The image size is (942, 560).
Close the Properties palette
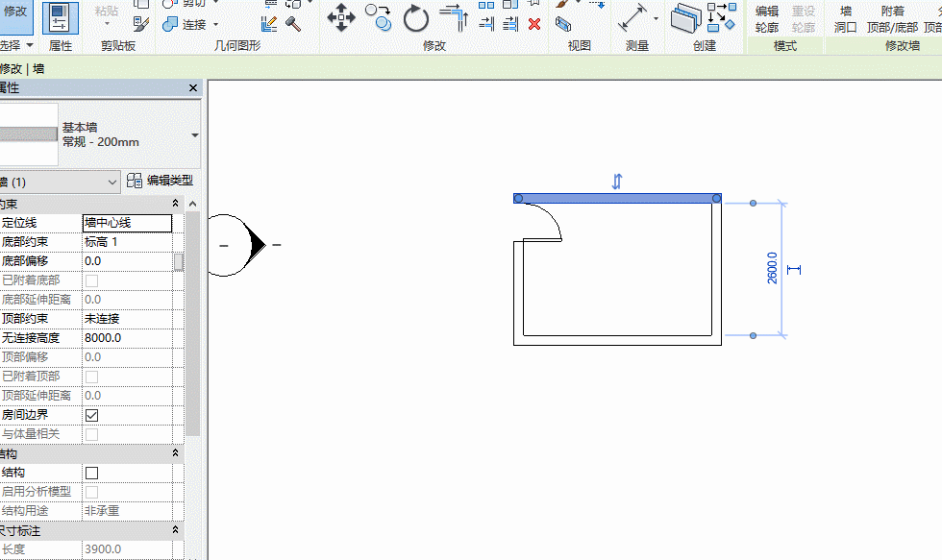(193, 88)
